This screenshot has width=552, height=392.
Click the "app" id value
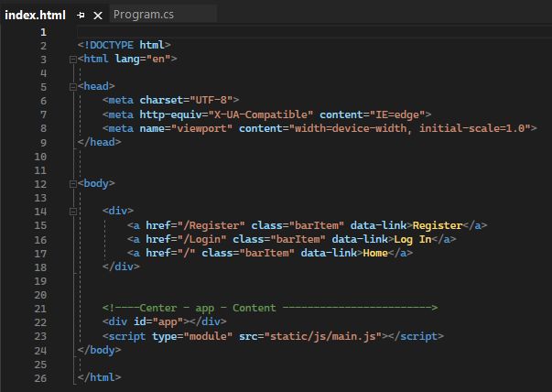(x=168, y=321)
